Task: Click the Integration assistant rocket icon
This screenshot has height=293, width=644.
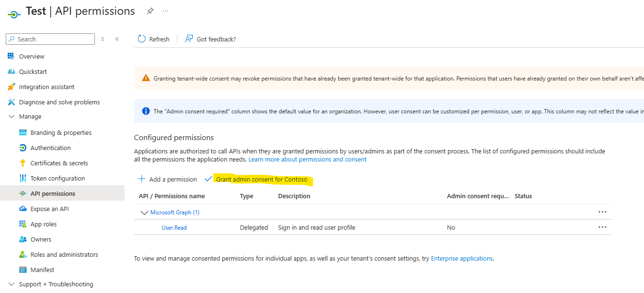Action: click(11, 87)
